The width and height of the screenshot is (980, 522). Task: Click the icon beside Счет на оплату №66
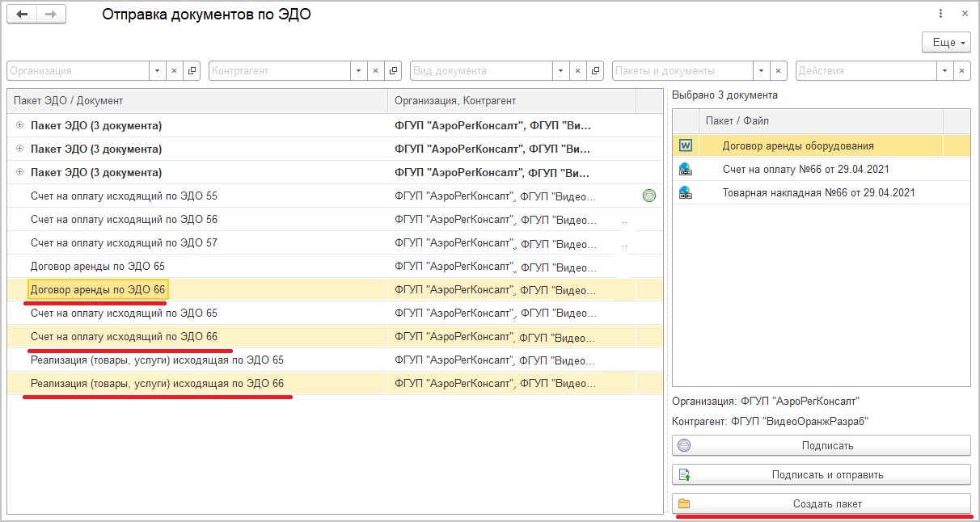point(686,169)
